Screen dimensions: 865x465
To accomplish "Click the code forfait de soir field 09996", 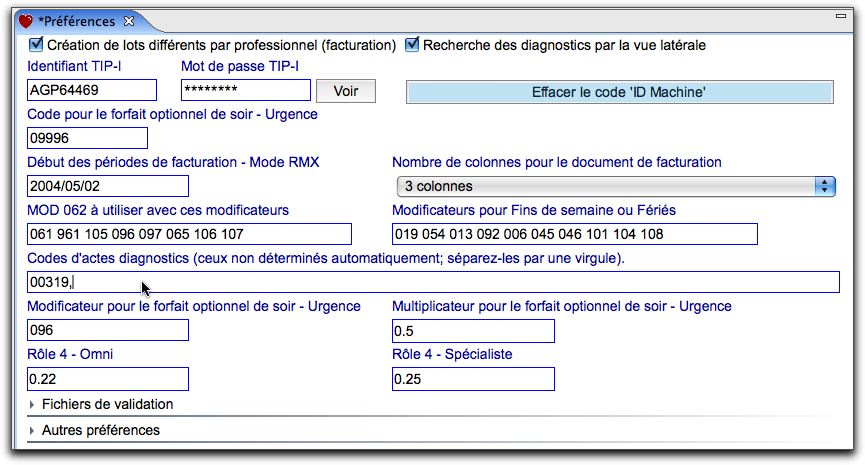I will click(x=87, y=138).
